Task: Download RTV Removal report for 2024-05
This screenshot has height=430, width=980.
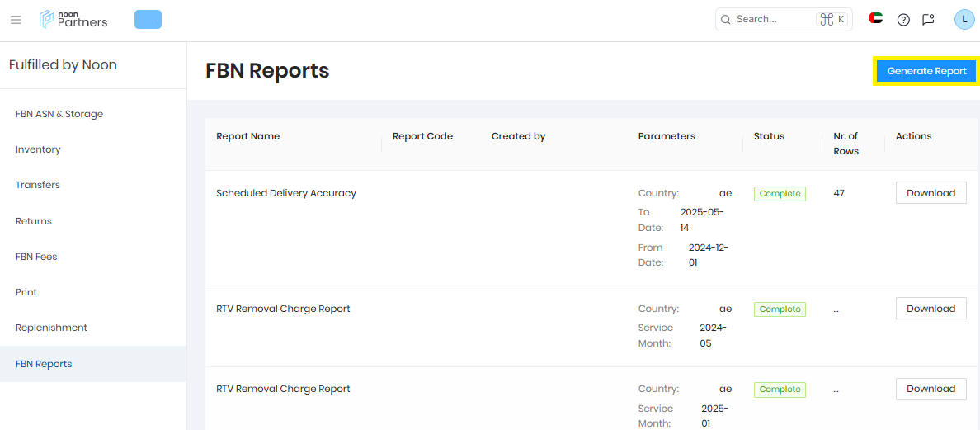Action: pyautogui.click(x=931, y=308)
